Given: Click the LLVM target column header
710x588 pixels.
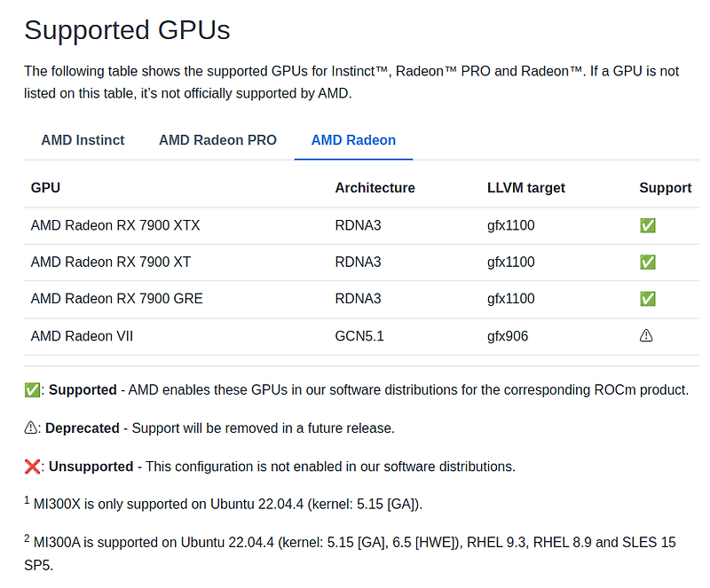Looking at the screenshot, I should 526,188.
